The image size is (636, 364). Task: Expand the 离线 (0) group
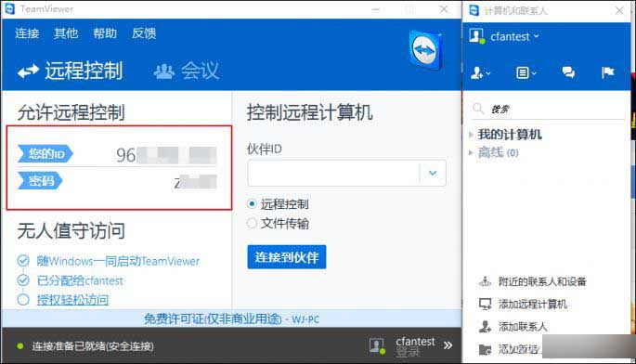point(471,152)
